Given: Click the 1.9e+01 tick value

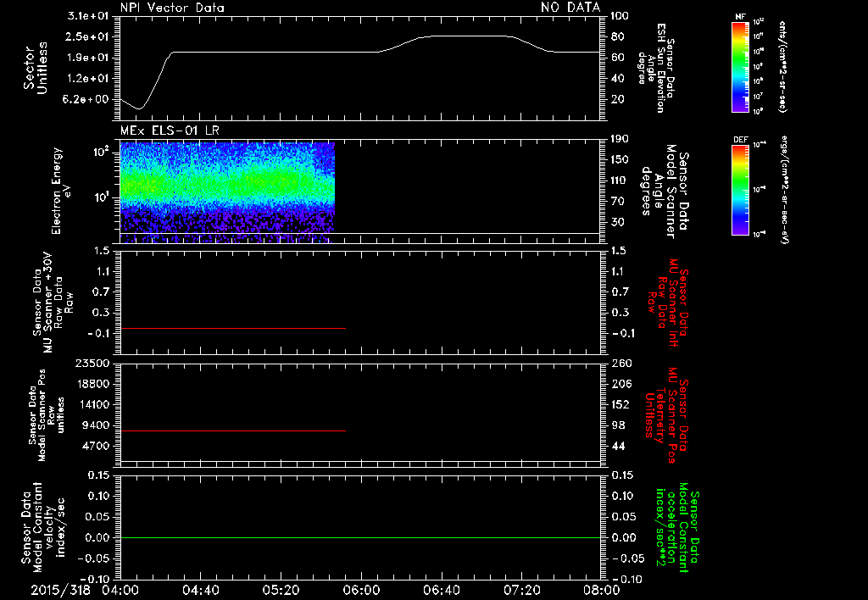Looking at the screenshot, I should [88, 58].
